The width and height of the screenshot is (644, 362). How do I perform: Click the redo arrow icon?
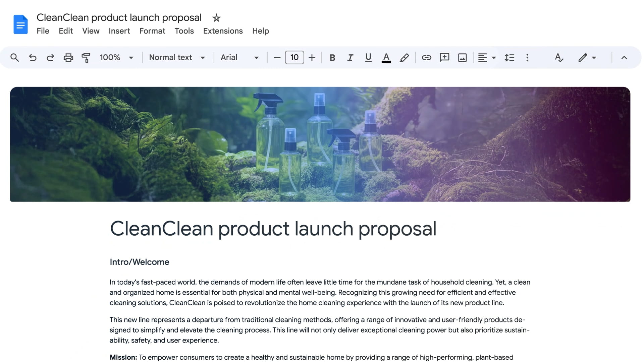(50, 58)
